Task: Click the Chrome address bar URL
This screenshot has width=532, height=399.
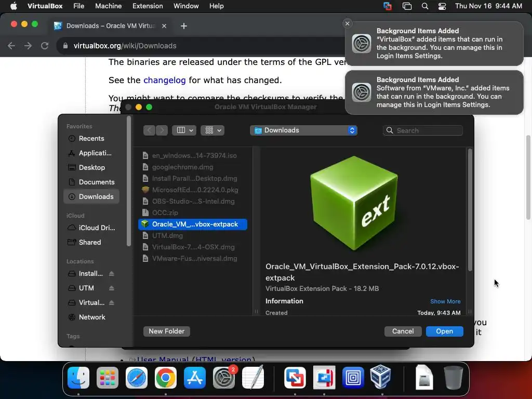Action: point(125,46)
